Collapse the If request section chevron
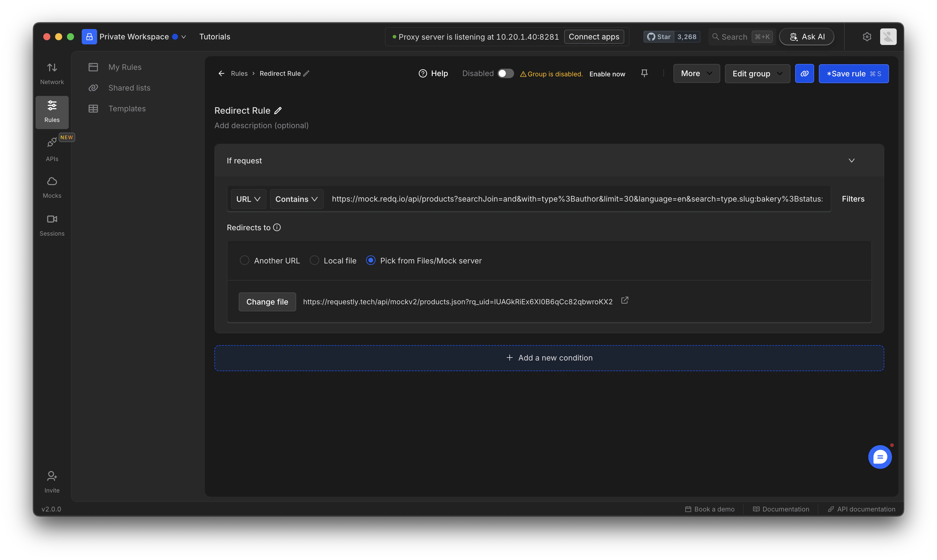The image size is (937, 560). (x=851, y=160)
